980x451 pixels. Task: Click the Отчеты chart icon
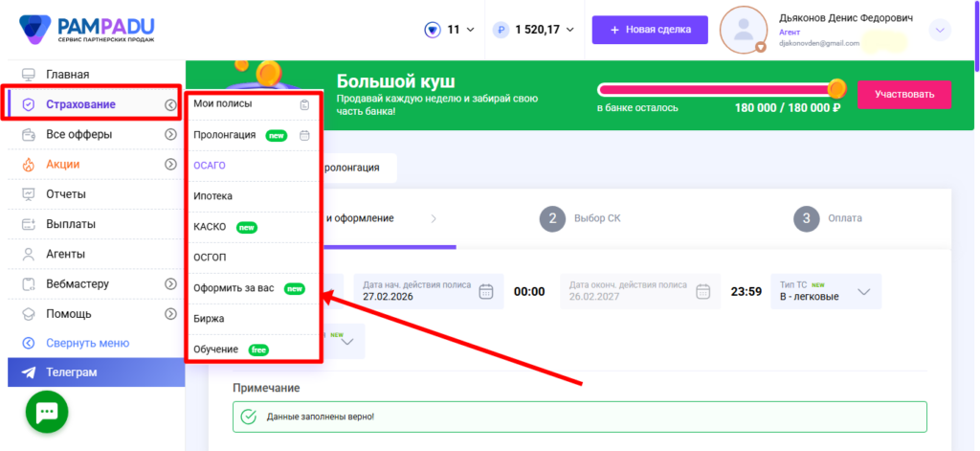click(28, 194)
